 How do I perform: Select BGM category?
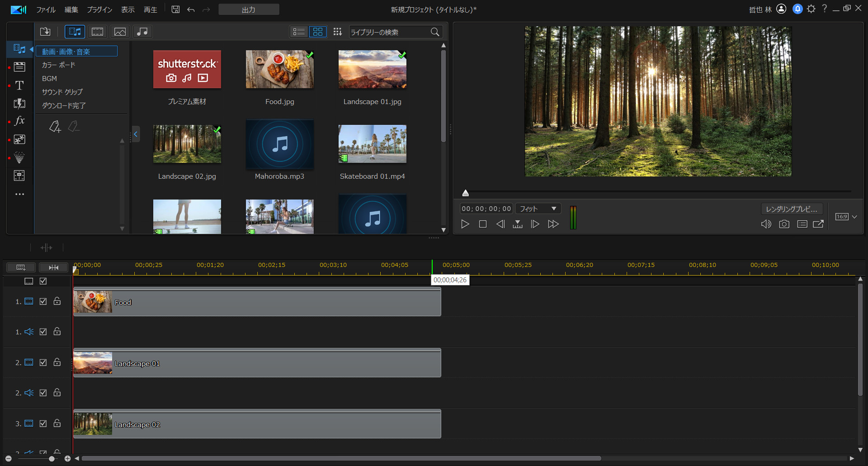[49, 78]
